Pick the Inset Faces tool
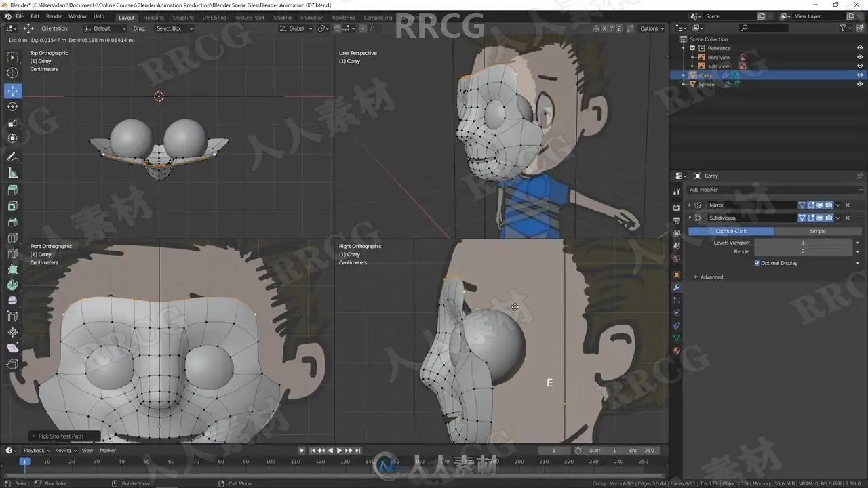 pos(13,206)
